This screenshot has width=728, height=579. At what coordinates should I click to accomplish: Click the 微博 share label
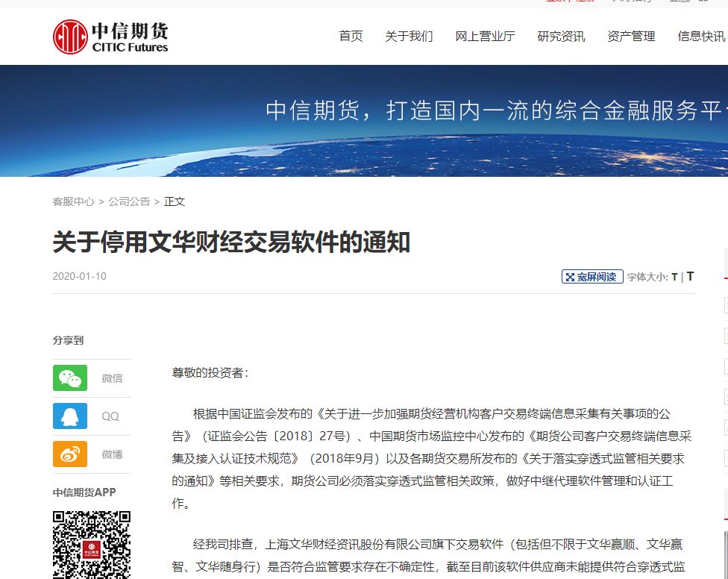[x=113, y=454]
